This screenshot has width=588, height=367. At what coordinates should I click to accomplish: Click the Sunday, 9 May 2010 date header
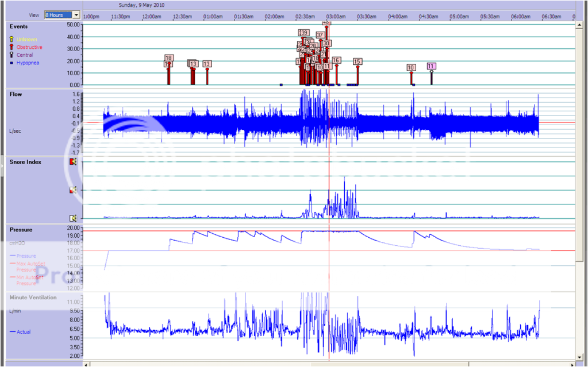coord(141,5)
